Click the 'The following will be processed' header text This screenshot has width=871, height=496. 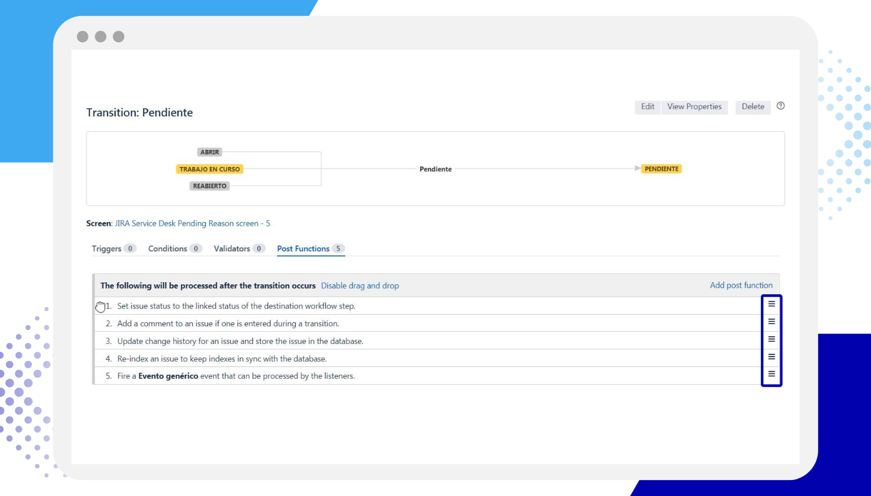click(x=208, y=285)
